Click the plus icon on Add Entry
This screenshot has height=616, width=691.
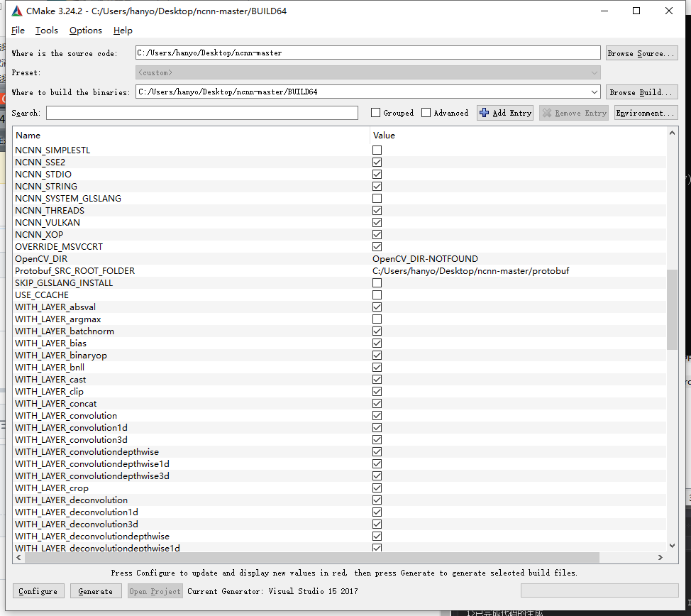484,113
